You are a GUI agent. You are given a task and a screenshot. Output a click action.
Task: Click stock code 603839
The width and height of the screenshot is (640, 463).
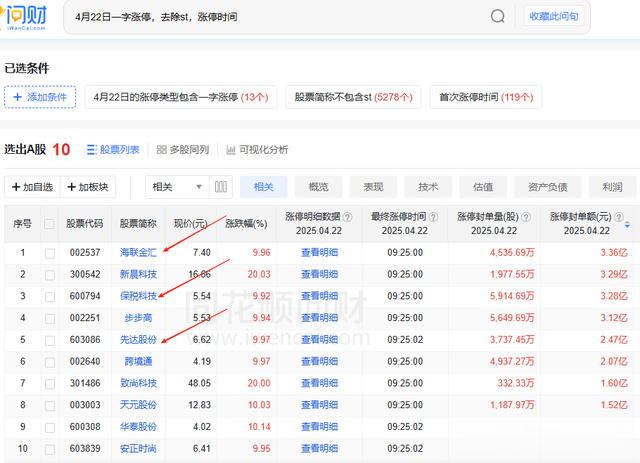[x=85, y=448]
